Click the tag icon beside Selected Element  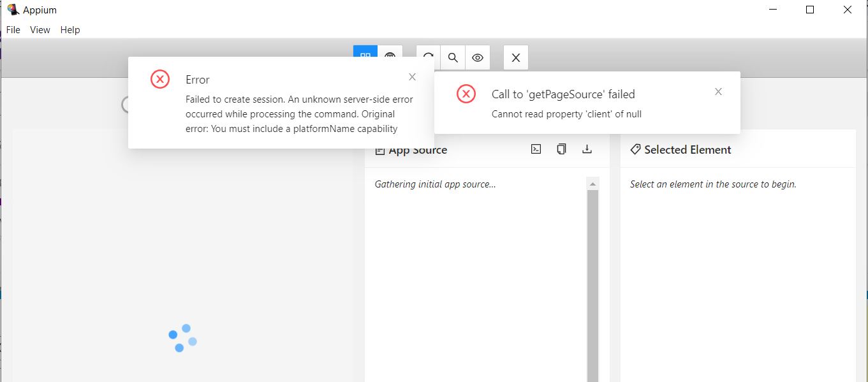635,149
